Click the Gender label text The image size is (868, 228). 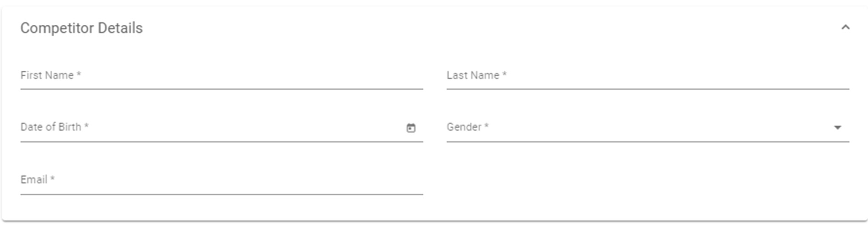click(464, 127)
